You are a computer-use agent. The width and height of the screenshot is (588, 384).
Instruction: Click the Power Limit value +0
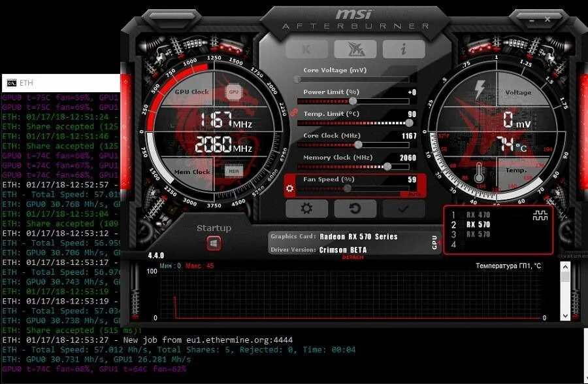click(412, 92)
